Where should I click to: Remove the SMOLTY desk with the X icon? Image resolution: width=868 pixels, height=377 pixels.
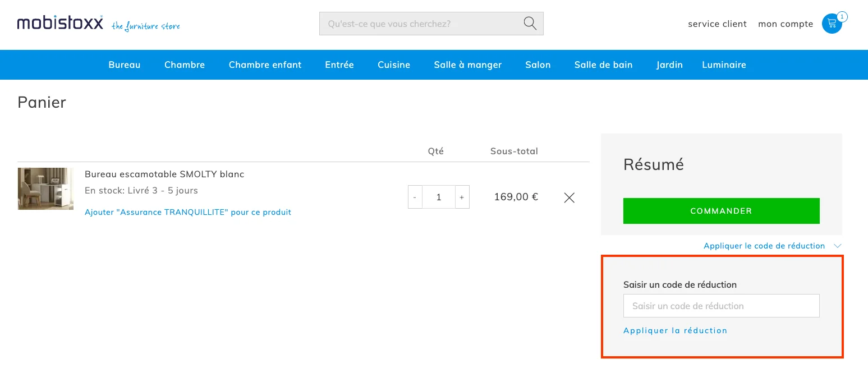(x=569, y=197)
